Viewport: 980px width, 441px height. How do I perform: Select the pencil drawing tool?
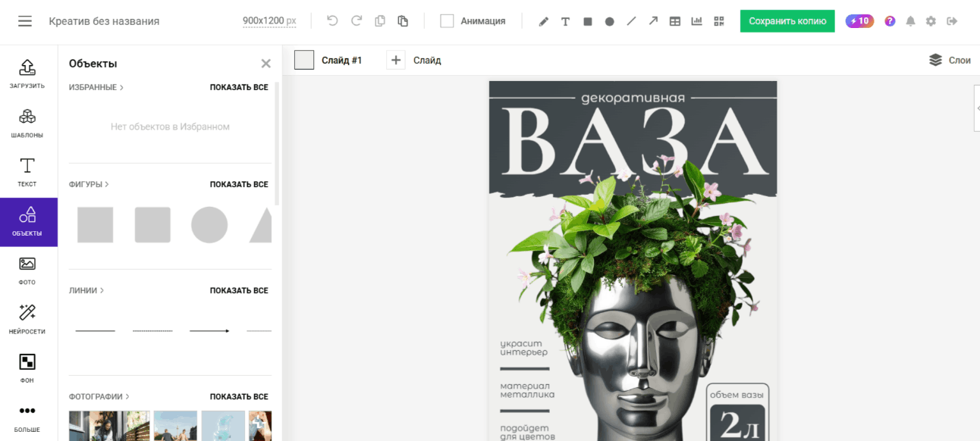point(543,21)
